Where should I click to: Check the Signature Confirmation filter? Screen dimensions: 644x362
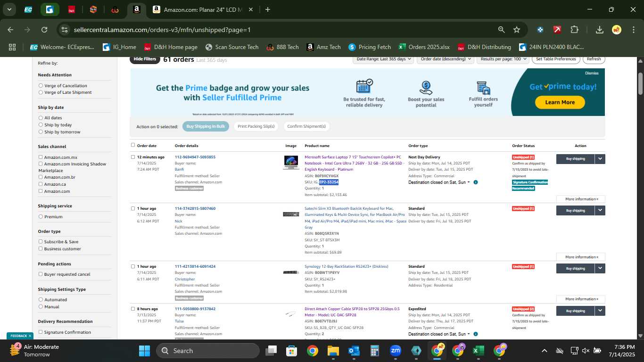point(41,332)
